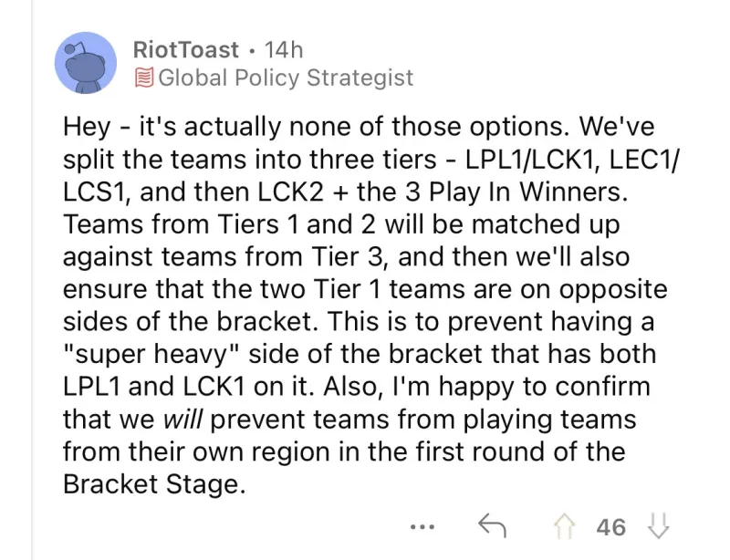Select the Global Policy Strategist flair text
The image size is (730, 560).
[x=286, y=78]
